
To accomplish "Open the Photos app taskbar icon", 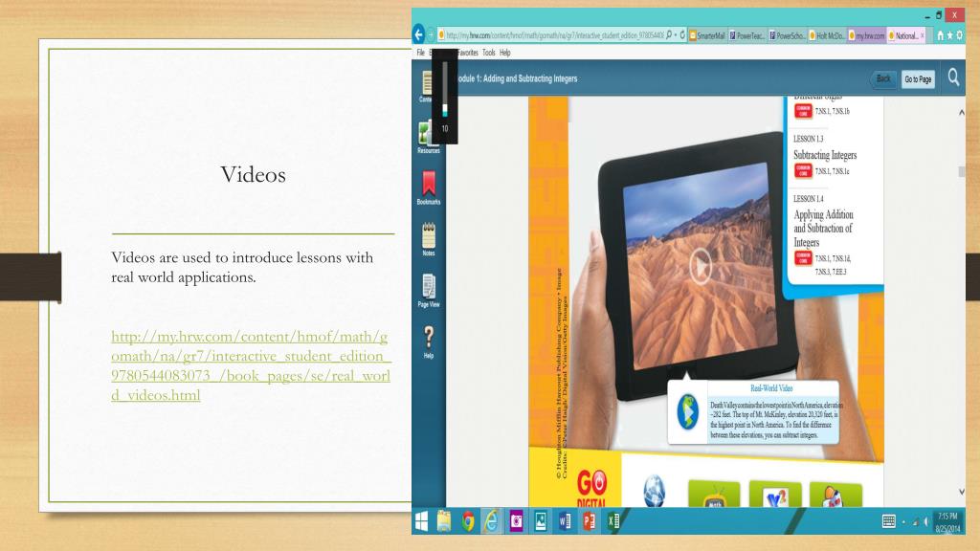I will [x=541, y=521].
